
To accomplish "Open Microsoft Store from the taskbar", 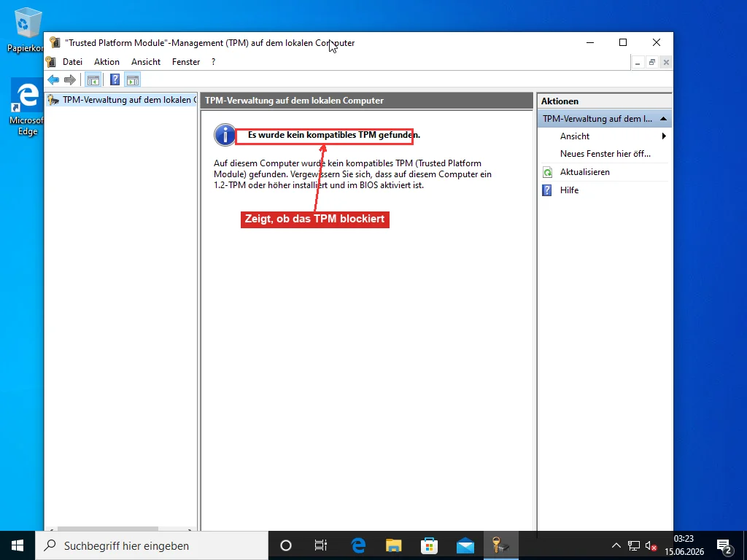I will coord(429,545).
